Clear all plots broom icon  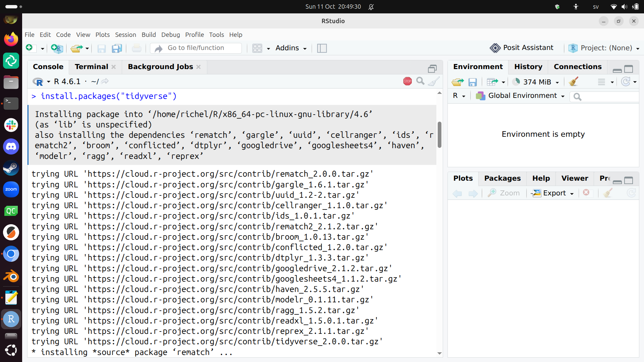[x=608, y=193]
